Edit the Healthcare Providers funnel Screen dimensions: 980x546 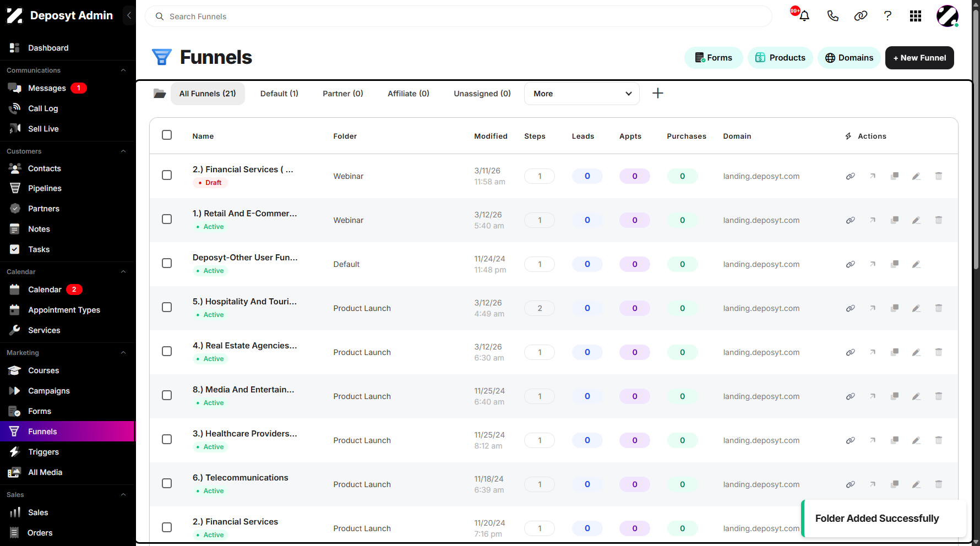point(917,440)
